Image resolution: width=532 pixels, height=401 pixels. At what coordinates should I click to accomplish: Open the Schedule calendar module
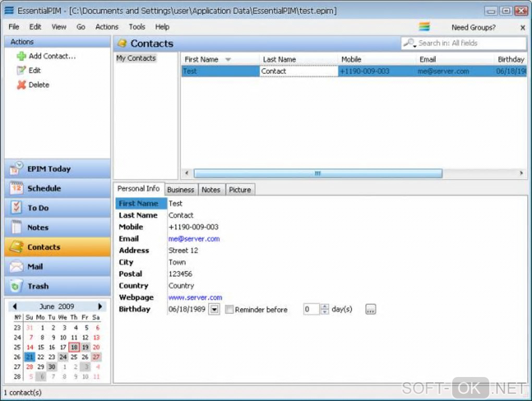[57, 188]
